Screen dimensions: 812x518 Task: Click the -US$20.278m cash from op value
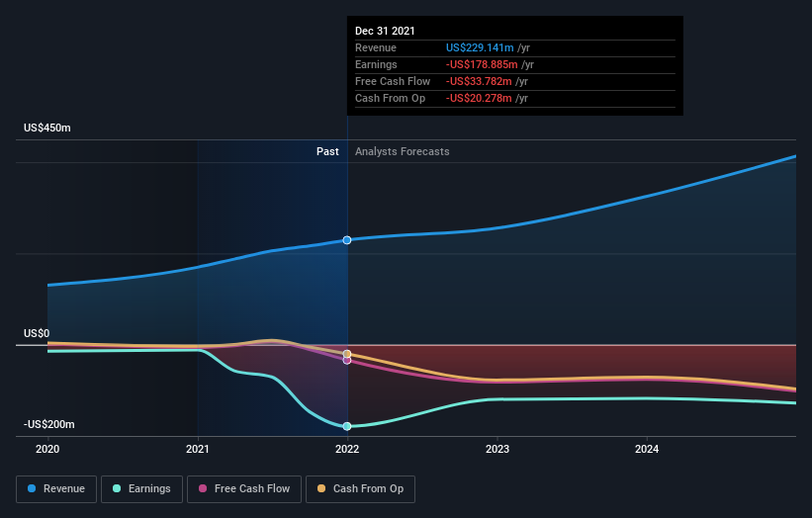click(x=479, y=98)
